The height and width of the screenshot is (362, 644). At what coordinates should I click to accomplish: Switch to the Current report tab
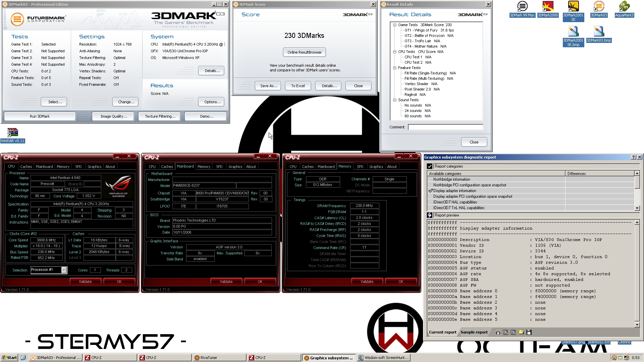pyautogui.click(x=443, y=332)
